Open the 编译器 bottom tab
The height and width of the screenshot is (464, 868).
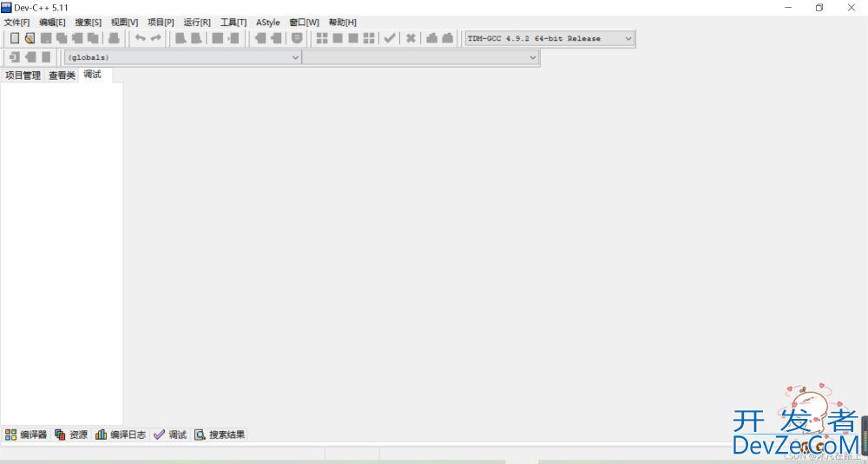tap(26, 435)
